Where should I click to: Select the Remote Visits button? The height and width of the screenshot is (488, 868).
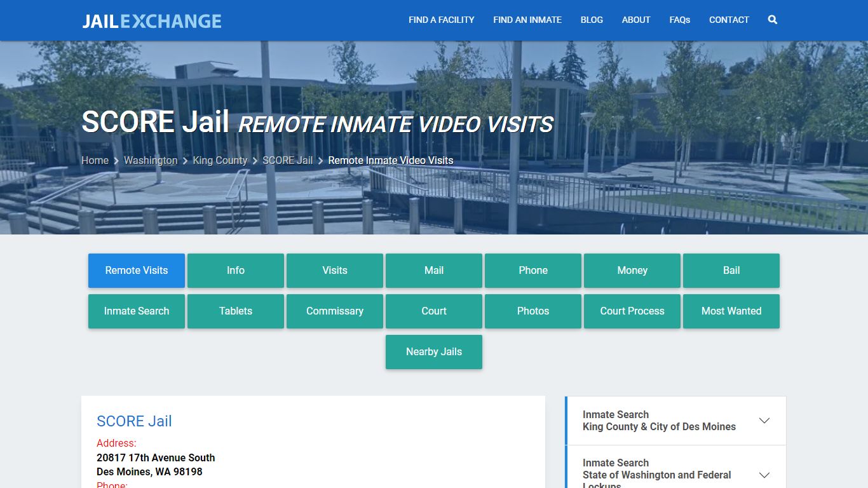137,271
